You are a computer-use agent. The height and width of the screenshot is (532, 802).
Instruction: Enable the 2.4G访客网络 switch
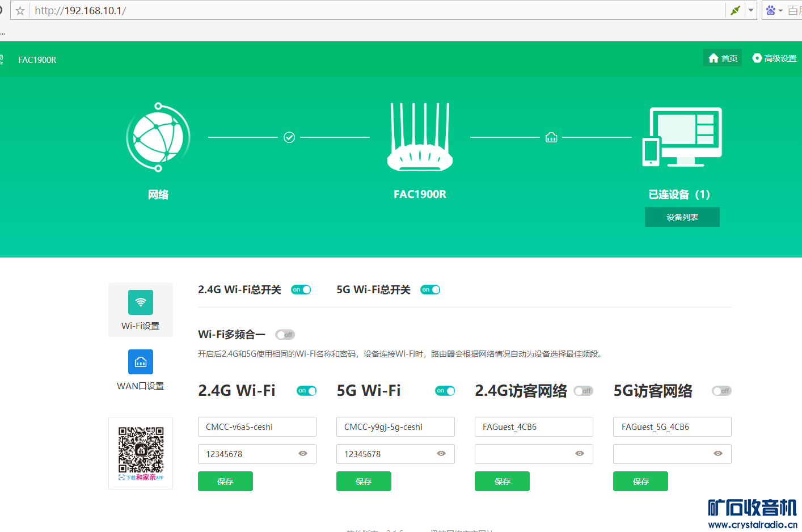pos(584,391)
